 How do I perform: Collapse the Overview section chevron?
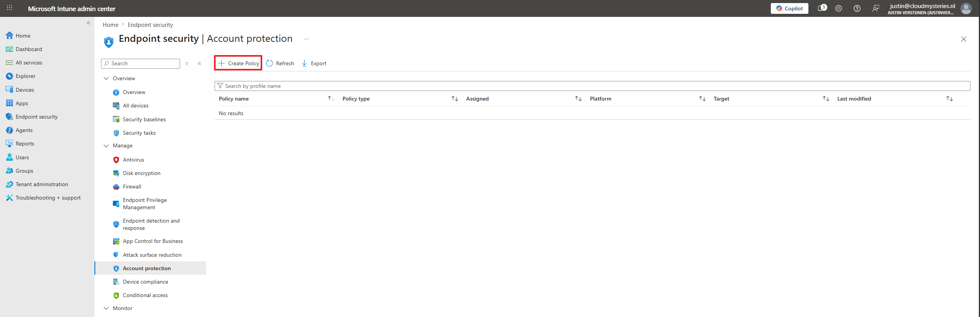(x=106, y=78)
